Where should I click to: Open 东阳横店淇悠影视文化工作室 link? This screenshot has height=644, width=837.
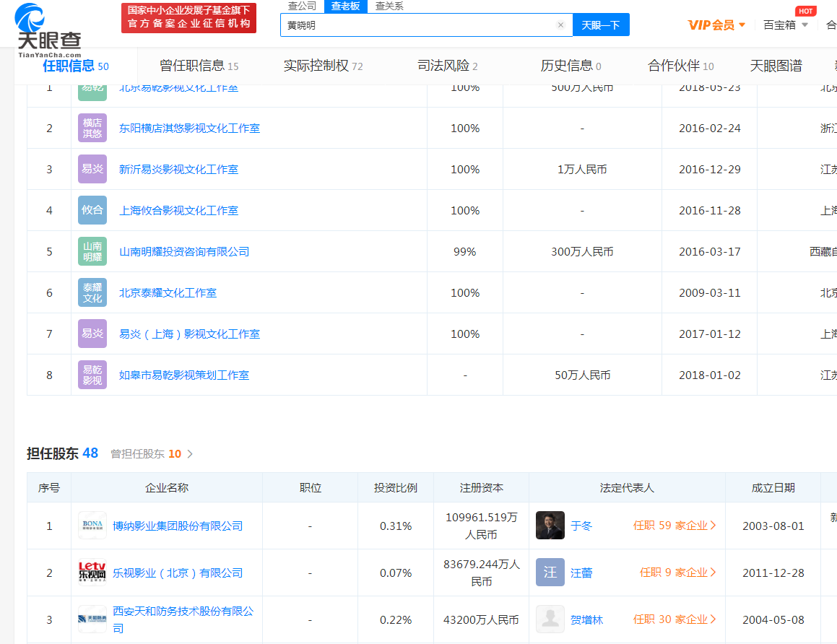[189, 128]
